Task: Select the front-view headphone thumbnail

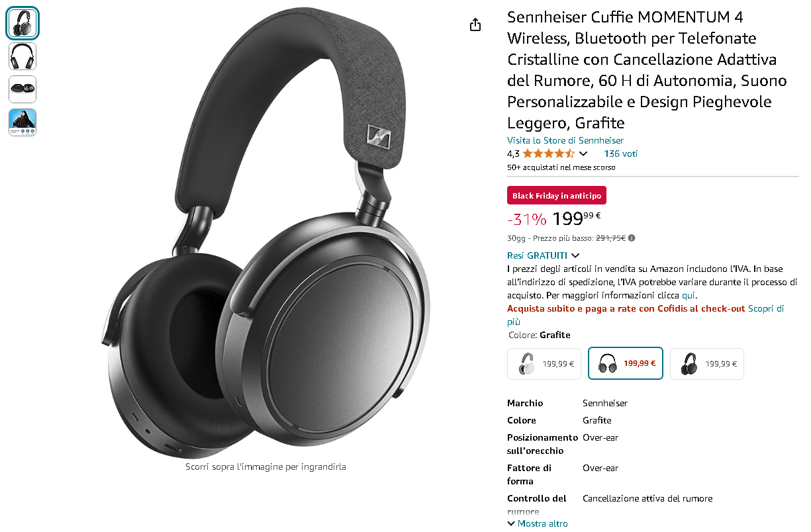Action: [x=23, y=56]
